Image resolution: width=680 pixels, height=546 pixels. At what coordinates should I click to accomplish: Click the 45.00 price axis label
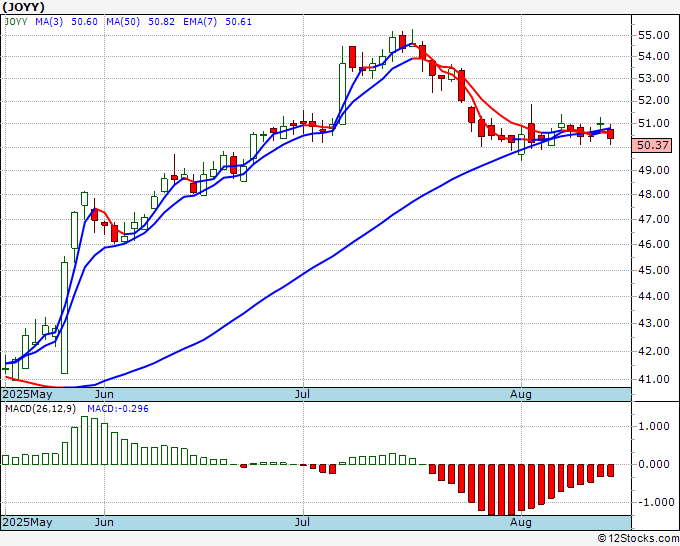coord(654,270)
